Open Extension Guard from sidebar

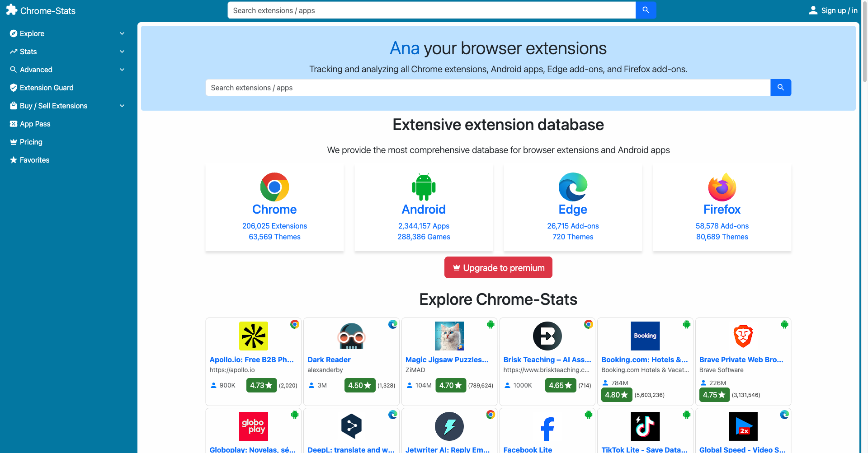point(47,88)
